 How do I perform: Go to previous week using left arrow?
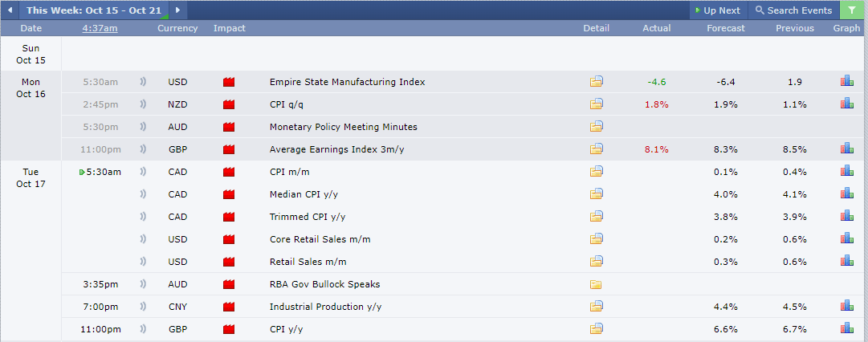point(10,10)
